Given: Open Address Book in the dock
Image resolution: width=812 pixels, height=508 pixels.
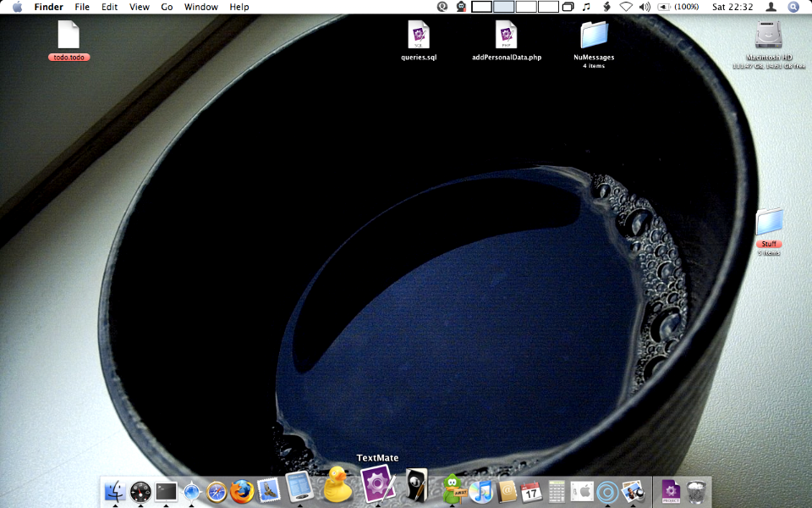Looking at the screenshot, I should (x=507, y=491).
